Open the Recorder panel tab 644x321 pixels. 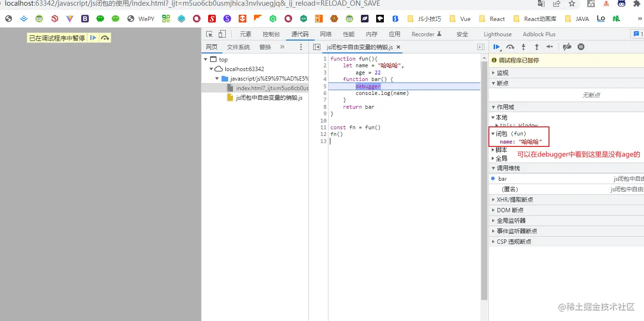click(427, 34)
